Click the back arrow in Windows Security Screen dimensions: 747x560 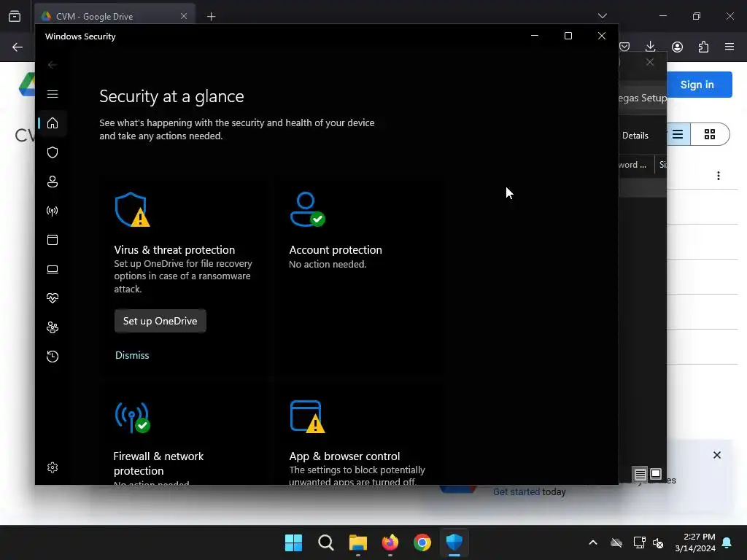53,65
